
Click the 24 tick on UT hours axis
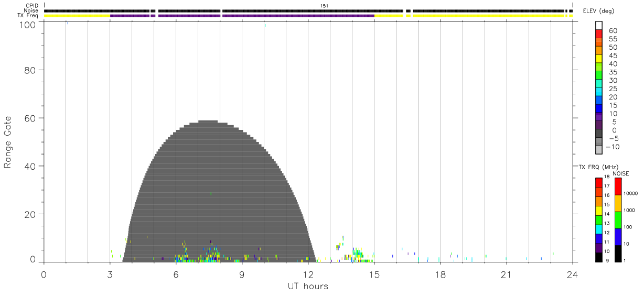click(572, 274)
